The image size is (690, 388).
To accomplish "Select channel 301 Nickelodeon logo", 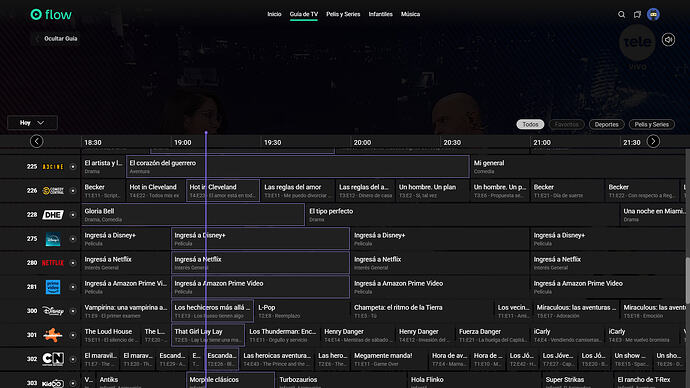I will (53, 335).
